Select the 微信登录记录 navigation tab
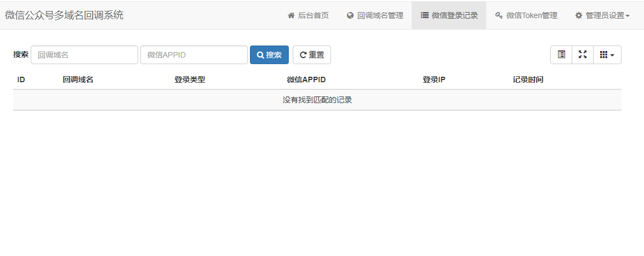This screenshot has width=644, height=256. 449,15
